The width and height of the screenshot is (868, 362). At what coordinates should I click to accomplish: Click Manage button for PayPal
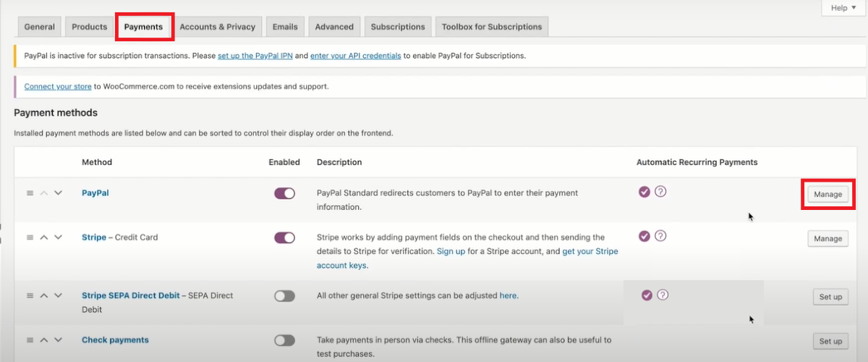[x=828, y=194]
